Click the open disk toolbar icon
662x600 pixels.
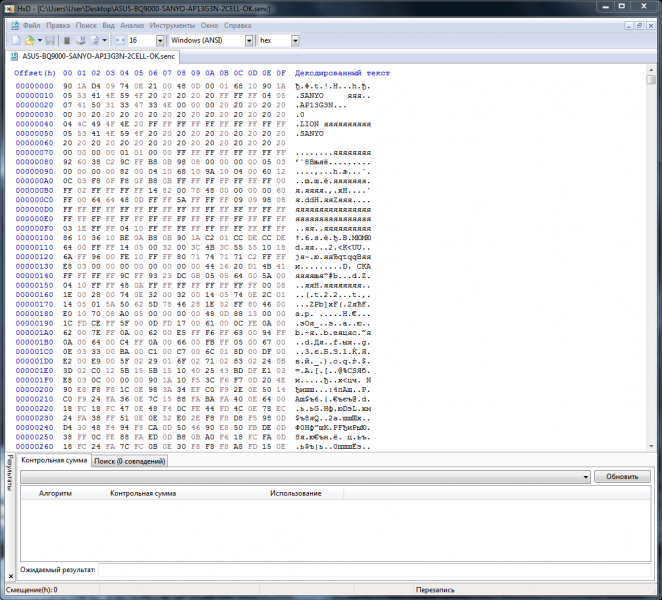(81, 41)
